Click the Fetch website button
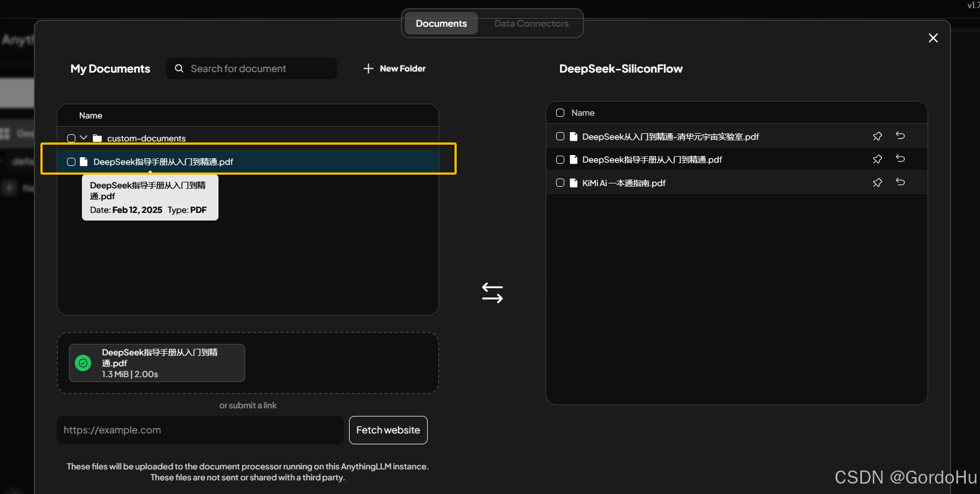 click(388, 430)
